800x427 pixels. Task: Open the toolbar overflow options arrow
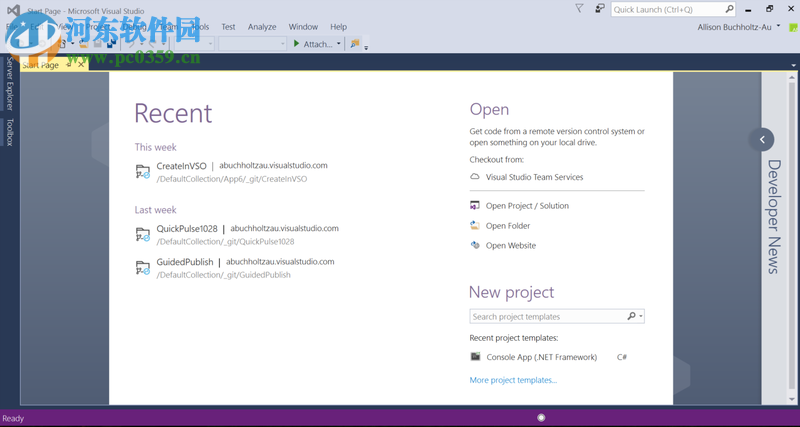coord(366,48)
